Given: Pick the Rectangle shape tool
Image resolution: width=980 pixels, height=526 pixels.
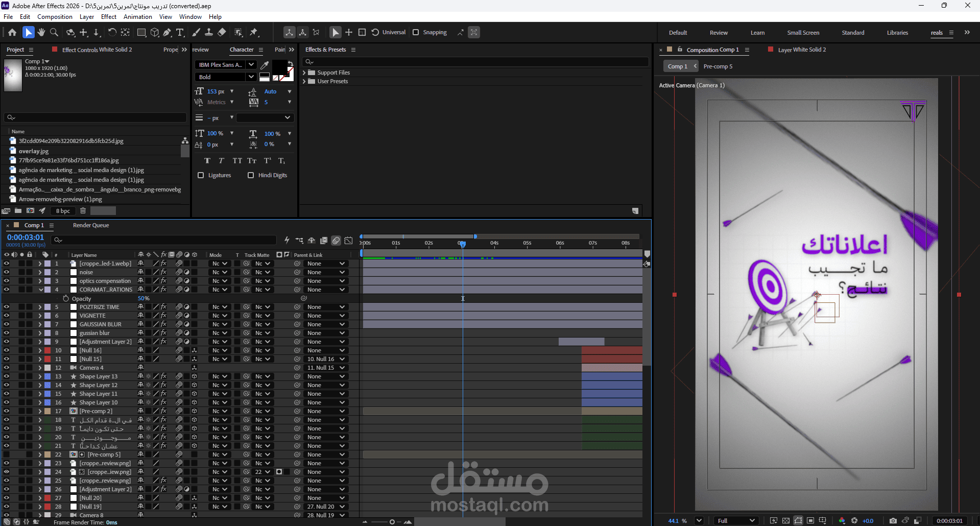Looking at the screenshot, I should pos(141,32).
